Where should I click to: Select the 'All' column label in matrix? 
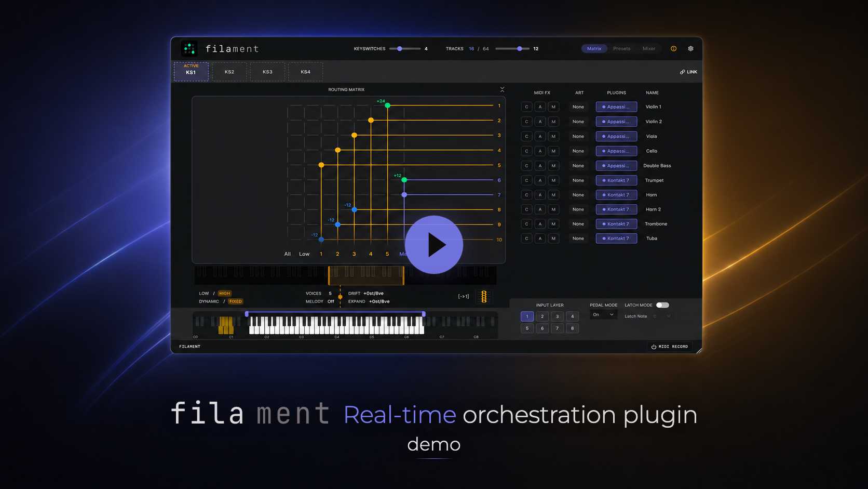tap(288, 254)
